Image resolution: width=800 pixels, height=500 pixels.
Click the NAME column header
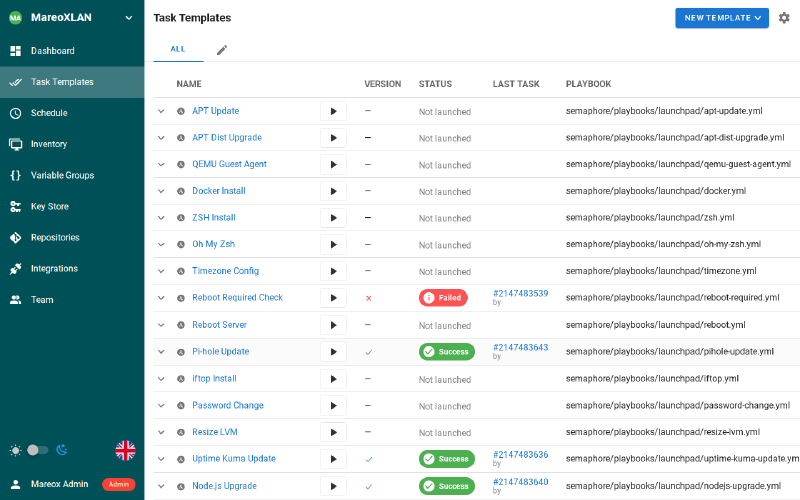click(x=189, y=84)
